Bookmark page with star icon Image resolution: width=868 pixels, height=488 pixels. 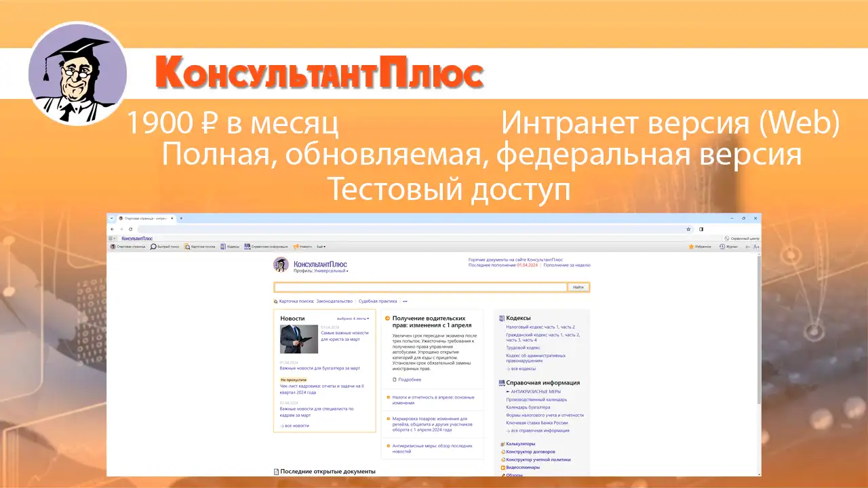688,229
